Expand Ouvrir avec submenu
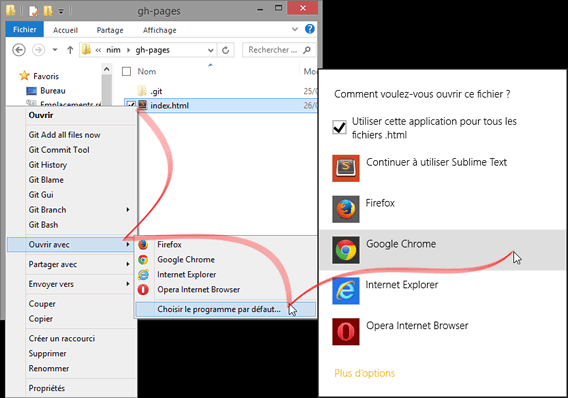The width and height of the screenshot is (568, 398). tap(128, 245)
